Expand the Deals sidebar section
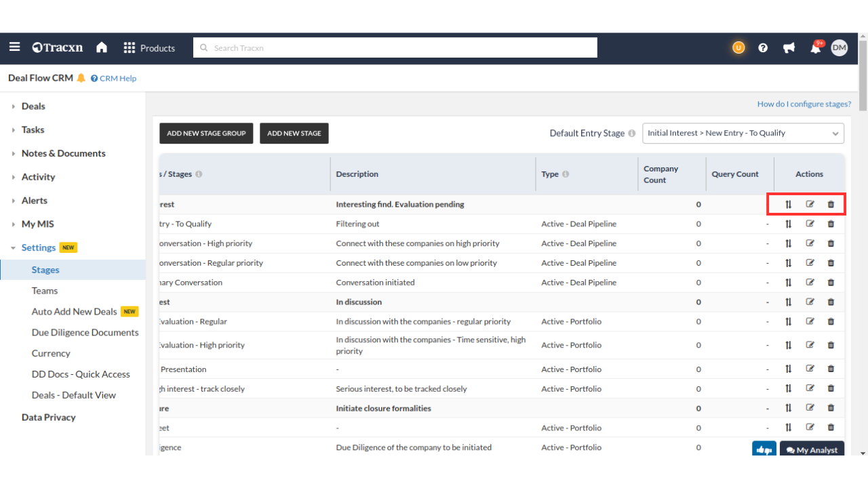Screen dimensions: 868x488 click(x=33, y=106)
